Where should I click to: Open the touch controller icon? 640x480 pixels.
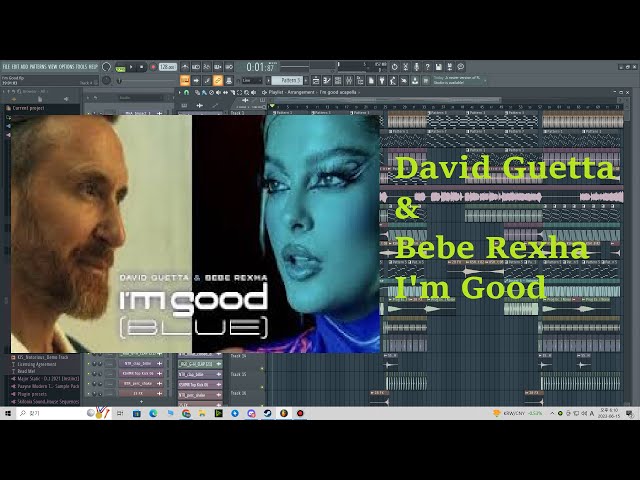click(404, 80)
